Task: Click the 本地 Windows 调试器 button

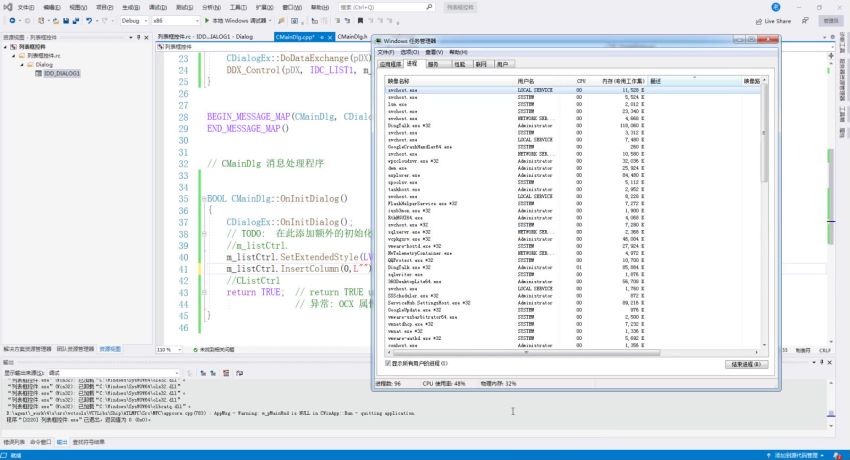Action: click(x=239, y=21)
